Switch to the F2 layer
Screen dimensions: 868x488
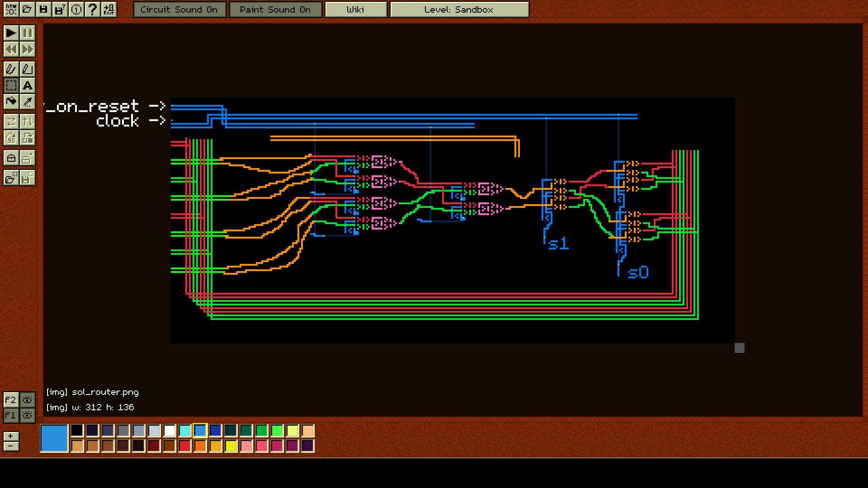coord(10,400)
